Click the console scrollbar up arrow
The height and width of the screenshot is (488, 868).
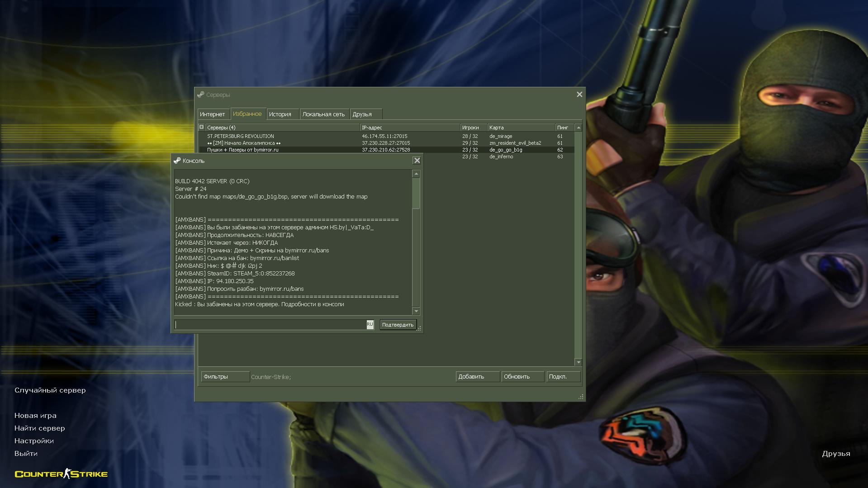tap(416, 174)
